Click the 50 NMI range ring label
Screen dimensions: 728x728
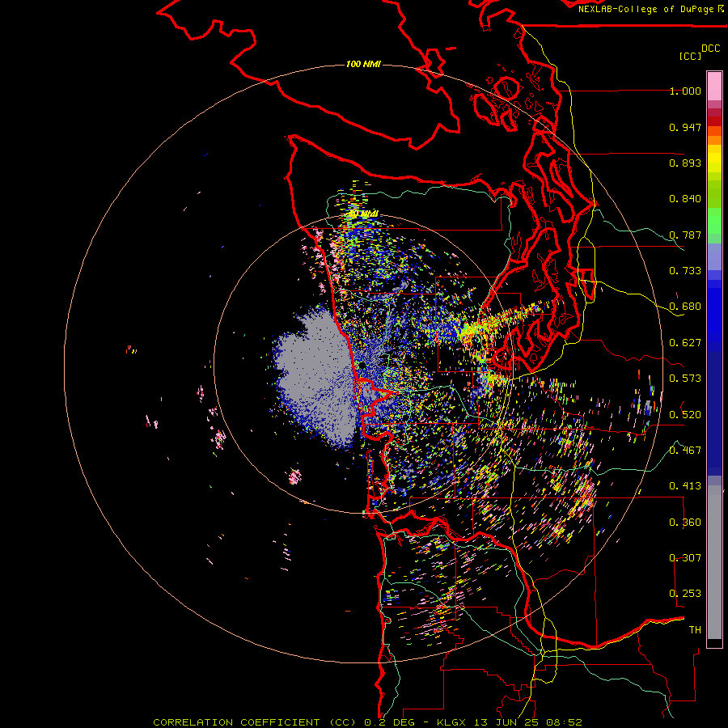(x=364, y=214)
